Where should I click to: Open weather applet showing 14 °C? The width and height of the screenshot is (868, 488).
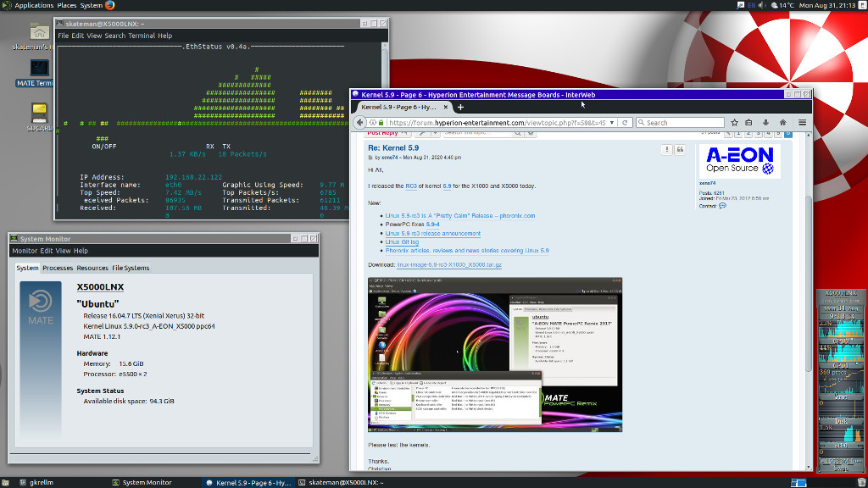click(782, 5)
